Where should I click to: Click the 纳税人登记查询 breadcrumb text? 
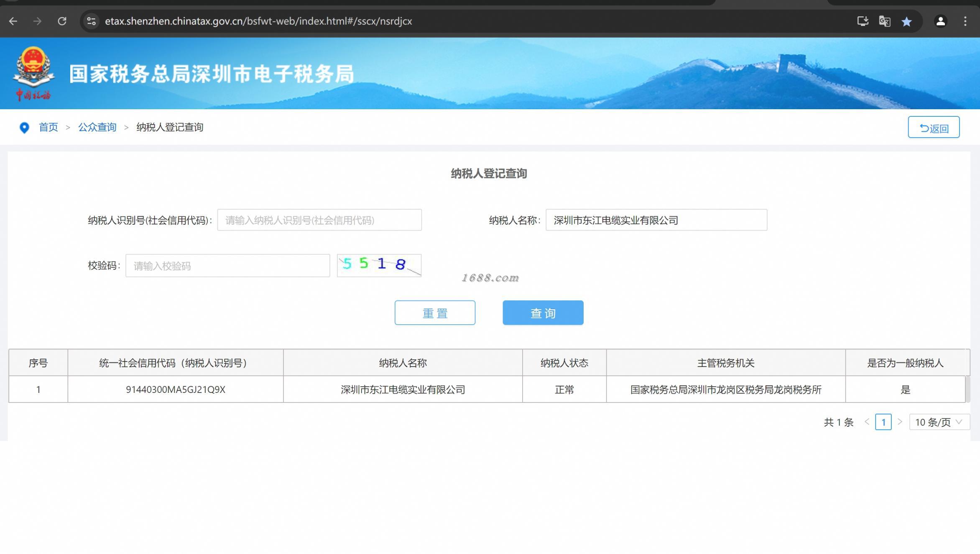point(170,127)
